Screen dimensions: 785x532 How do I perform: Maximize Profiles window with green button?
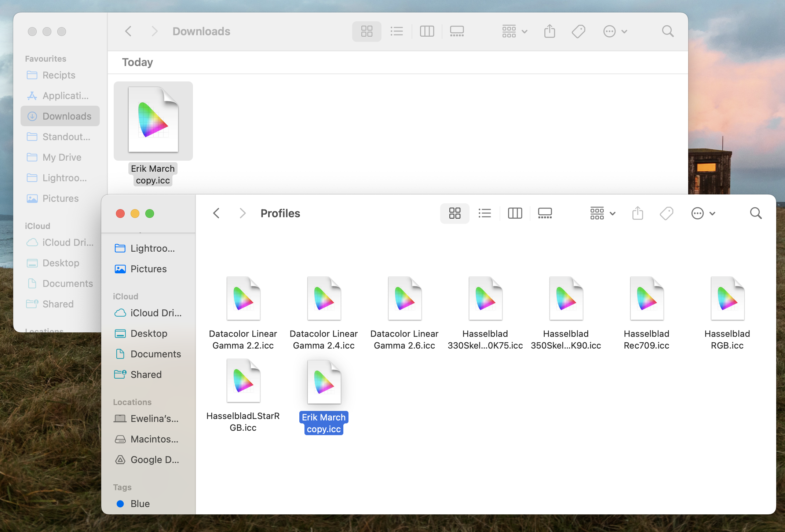click(x=150, y=214)
